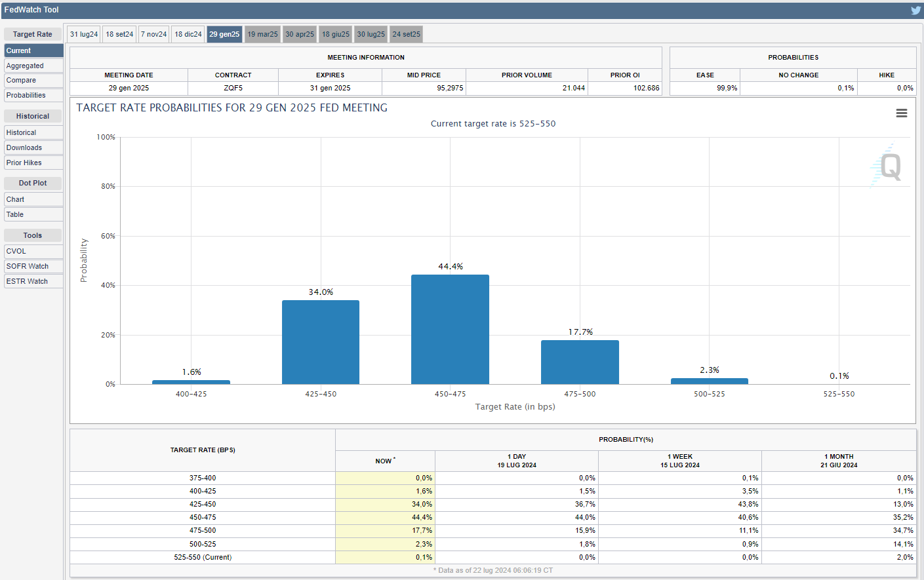Open Prior Hikes view
This screenshot has width=924, height=580.
(33, 163)
